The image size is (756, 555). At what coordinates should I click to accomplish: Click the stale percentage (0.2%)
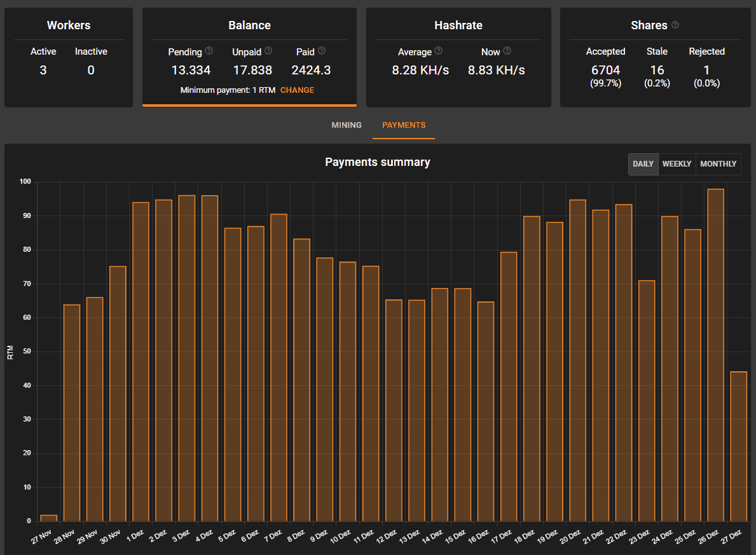[657, 83]
